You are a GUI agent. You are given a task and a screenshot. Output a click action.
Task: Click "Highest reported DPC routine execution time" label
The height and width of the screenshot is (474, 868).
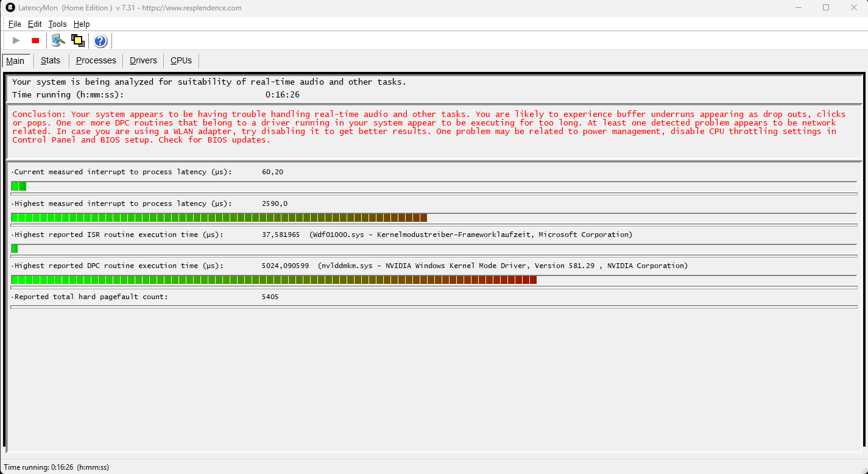pos(118,266)
